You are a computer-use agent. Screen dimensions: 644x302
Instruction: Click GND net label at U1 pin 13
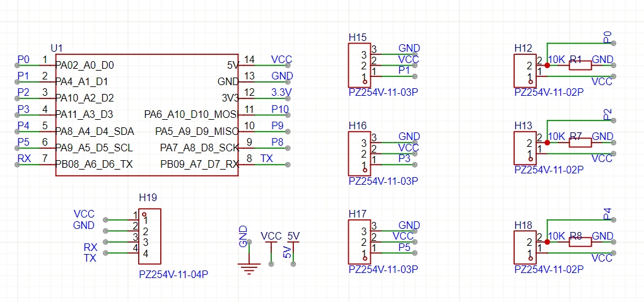[282, 76]
